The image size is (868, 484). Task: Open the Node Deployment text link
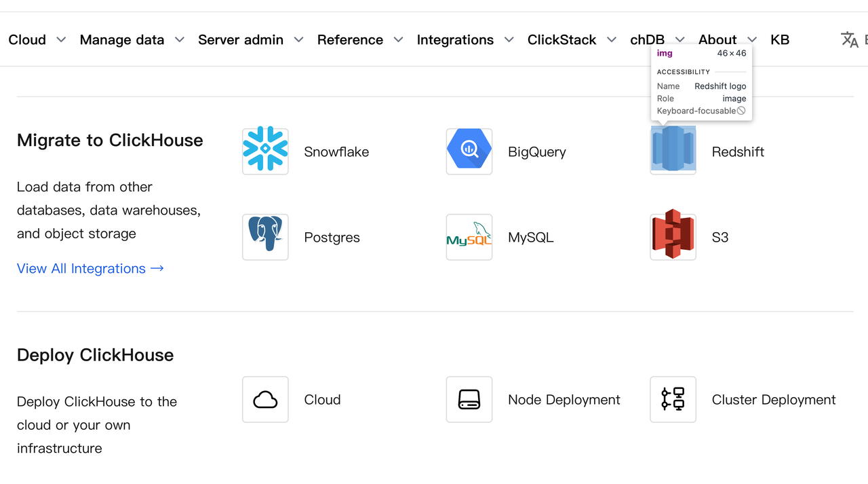click(x=564, y=400)
